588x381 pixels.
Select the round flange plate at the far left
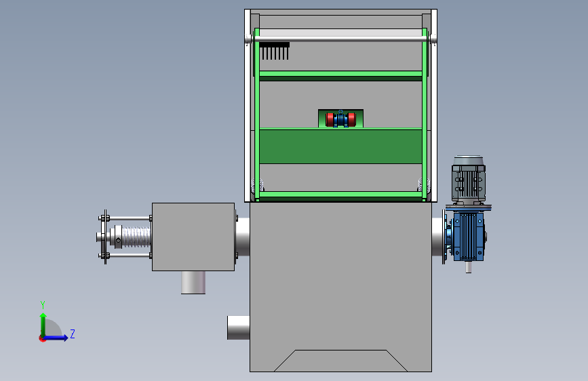tap(105, 237)
